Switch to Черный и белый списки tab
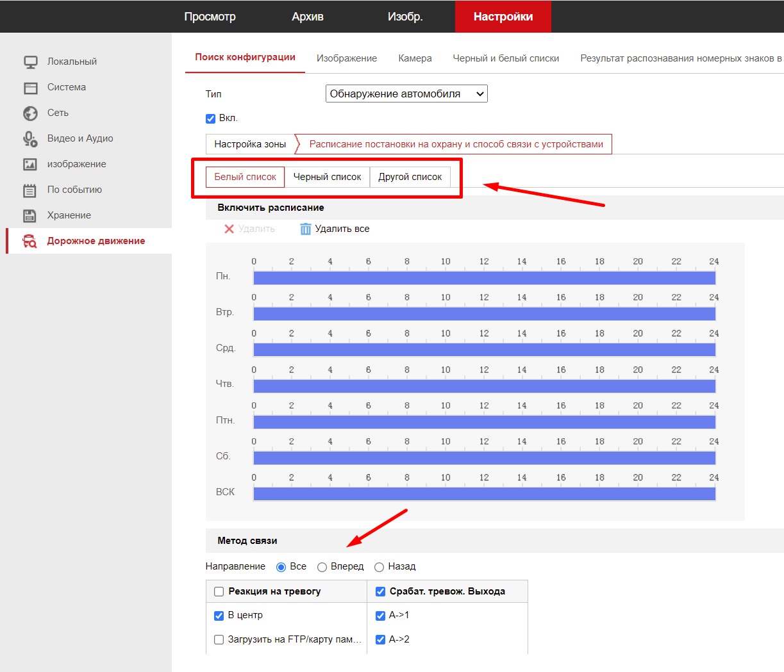The width and height of the screenshot is (784, 672). click(506, 58)
